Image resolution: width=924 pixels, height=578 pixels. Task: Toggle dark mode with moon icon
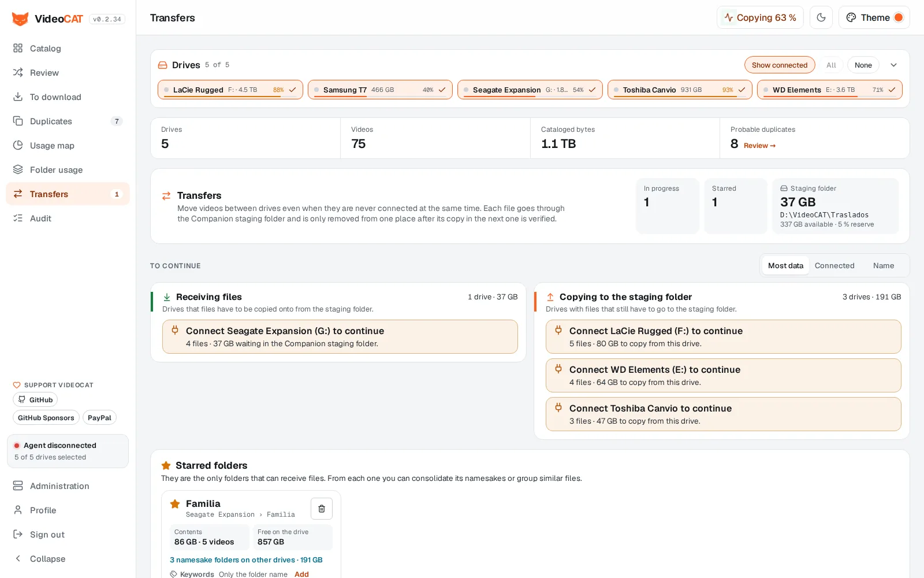[x=821, y=17]
